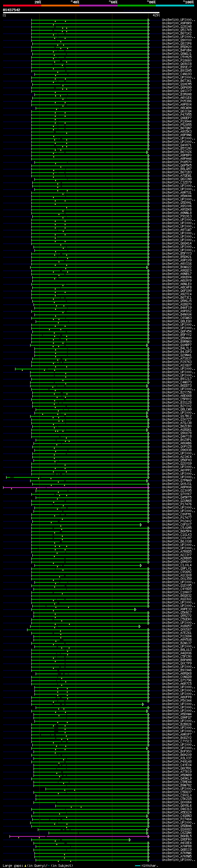Select the UniRef100_P29763 label
The height and width of the screenshot is (868, 197).
pos(177,362)
